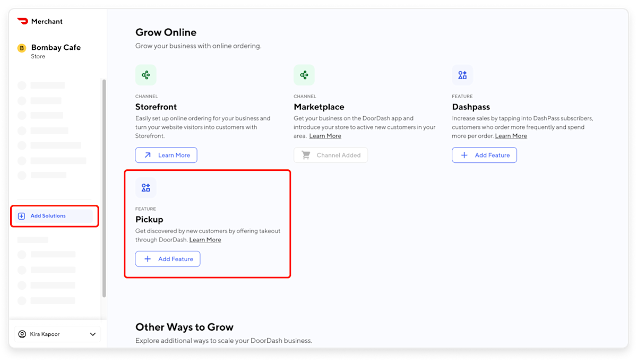The height and width of the screenshot is (364, 637).
Task: Click the Marketplace heading
Action: (x=319, y=107)
